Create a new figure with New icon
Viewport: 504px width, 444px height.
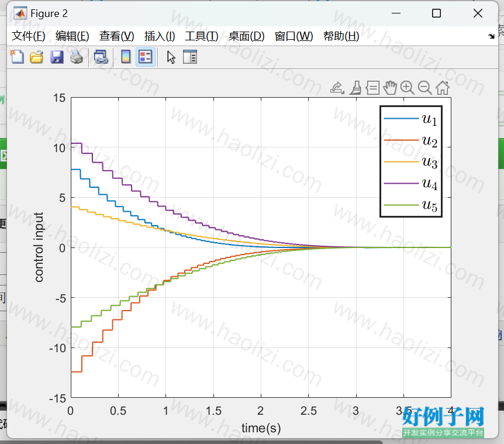(x=17, y=57)
